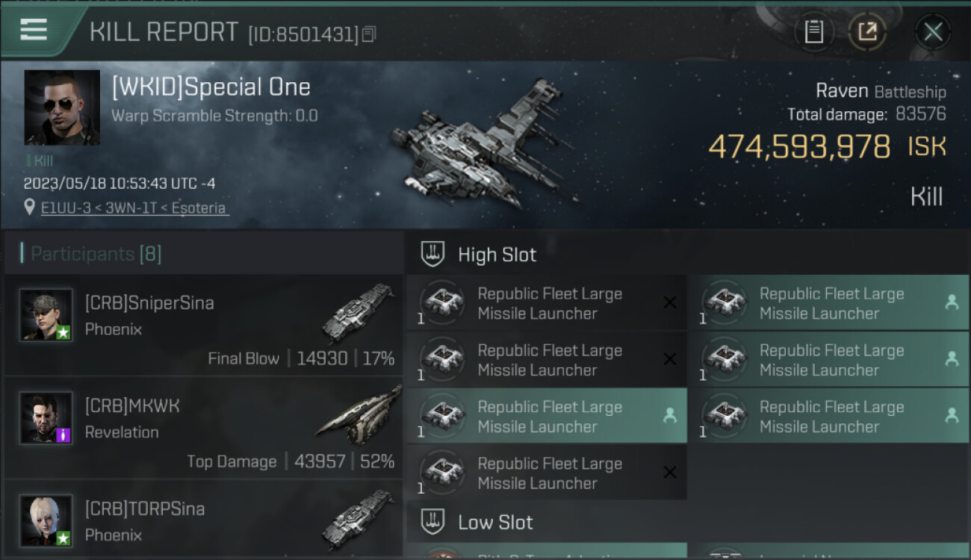Open the E1UU-3 location link
Image resolution: width=971 pixels, height=560 pixels.
click(x=134, y=208)
